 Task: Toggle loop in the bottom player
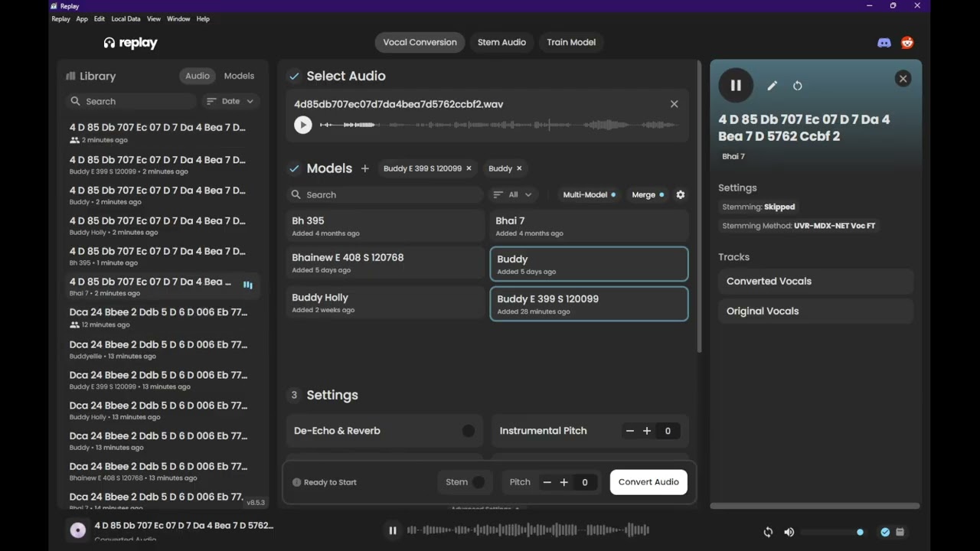(x=768, y=532)
